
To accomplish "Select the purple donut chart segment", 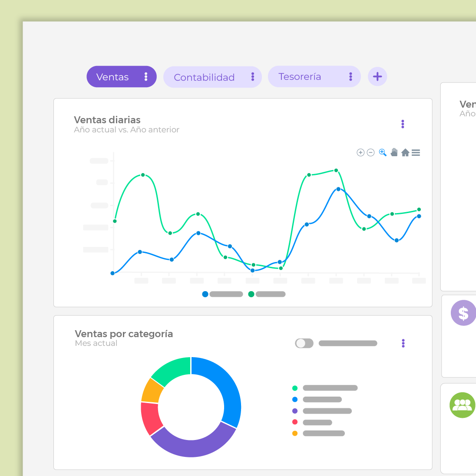I will point(195,448).
